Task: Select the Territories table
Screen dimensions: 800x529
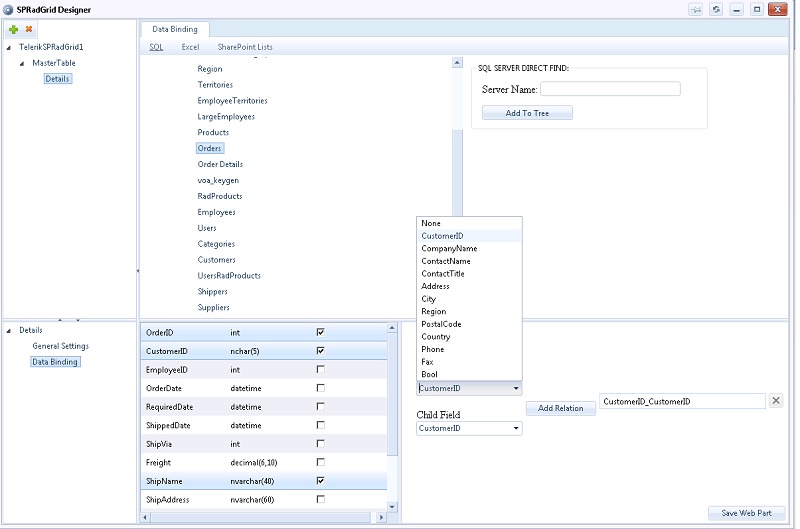Action: point(215,85)
